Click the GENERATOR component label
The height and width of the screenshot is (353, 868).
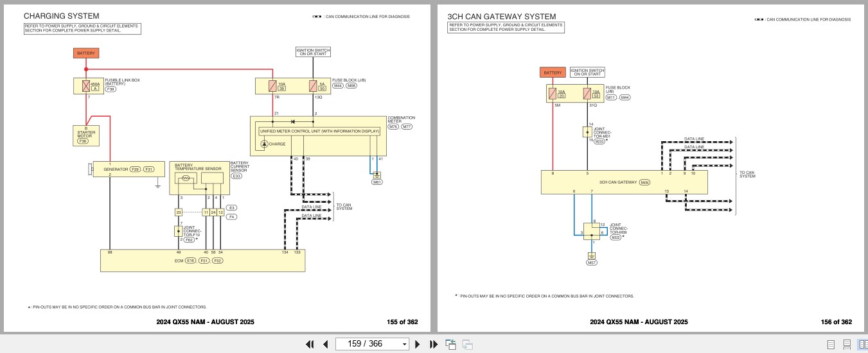pyautogui.click(x=116, y=169)
